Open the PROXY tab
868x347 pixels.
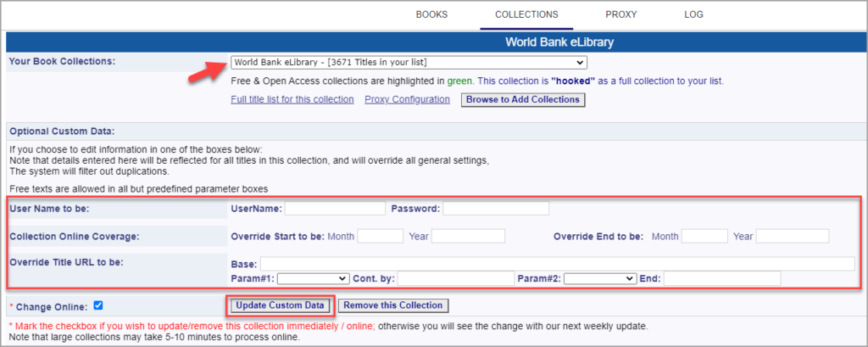pos(621,15)
